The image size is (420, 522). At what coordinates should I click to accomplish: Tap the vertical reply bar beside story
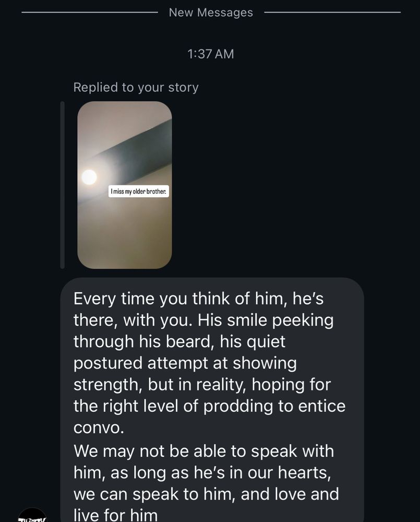[63, 185]
